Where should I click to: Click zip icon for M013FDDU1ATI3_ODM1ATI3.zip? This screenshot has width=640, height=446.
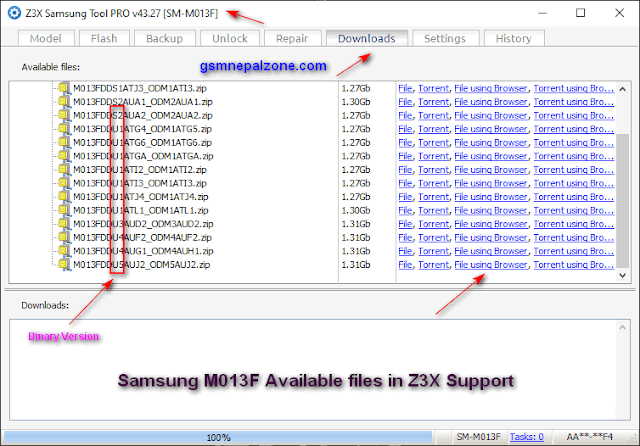[x=64, y=183]
